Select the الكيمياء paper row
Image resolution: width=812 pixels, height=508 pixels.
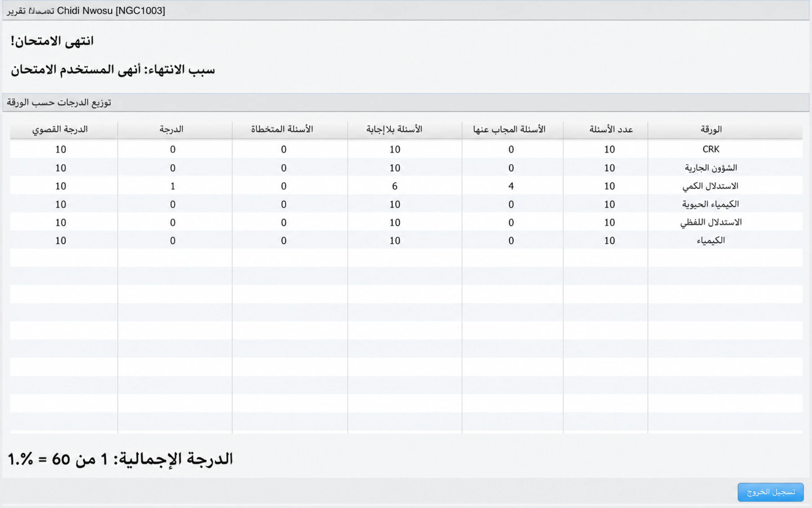click(406, 240)
